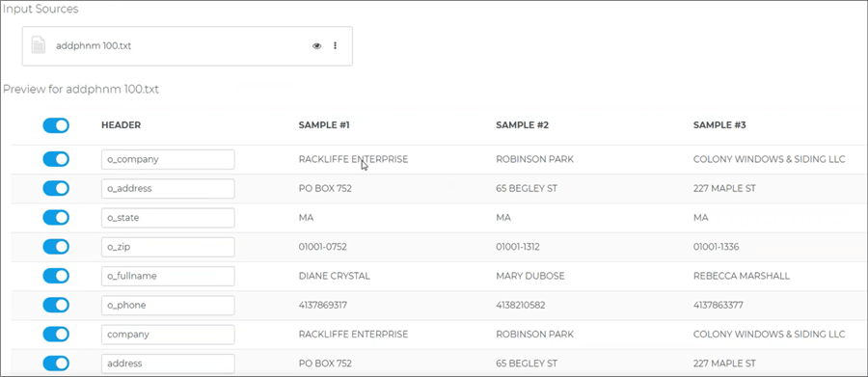Click the SAMPLE #3 column heading
The image size is (868, 377).
719,125
